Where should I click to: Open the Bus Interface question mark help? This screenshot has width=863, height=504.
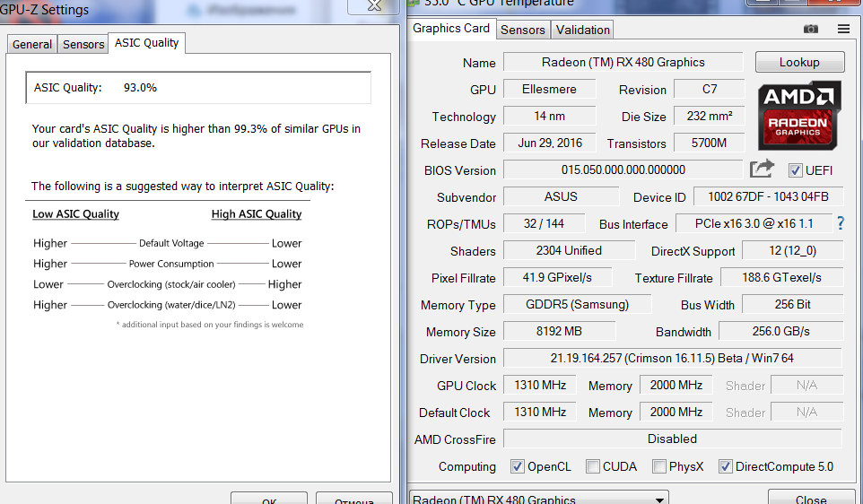coord(841,222)
